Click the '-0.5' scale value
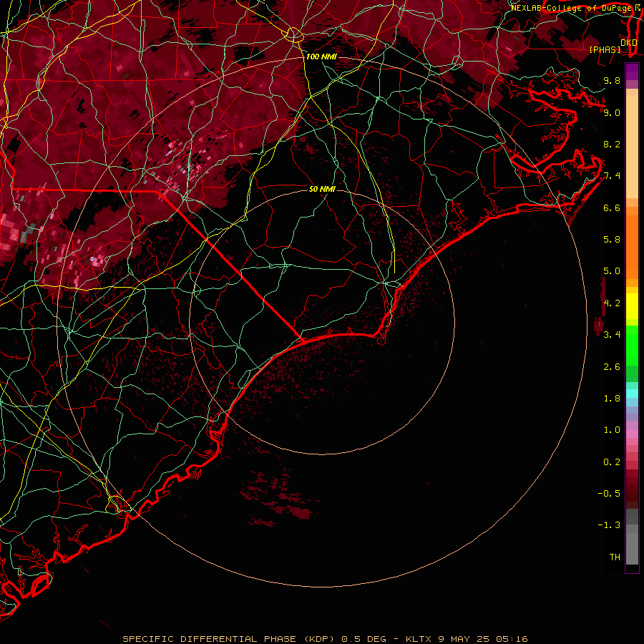 click(x=609, y=493)
